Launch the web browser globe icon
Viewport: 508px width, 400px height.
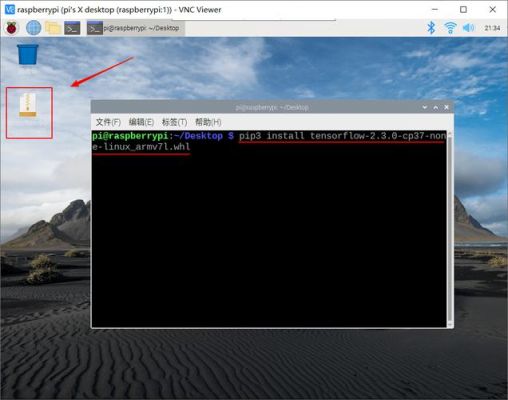[x=33, y=28]
